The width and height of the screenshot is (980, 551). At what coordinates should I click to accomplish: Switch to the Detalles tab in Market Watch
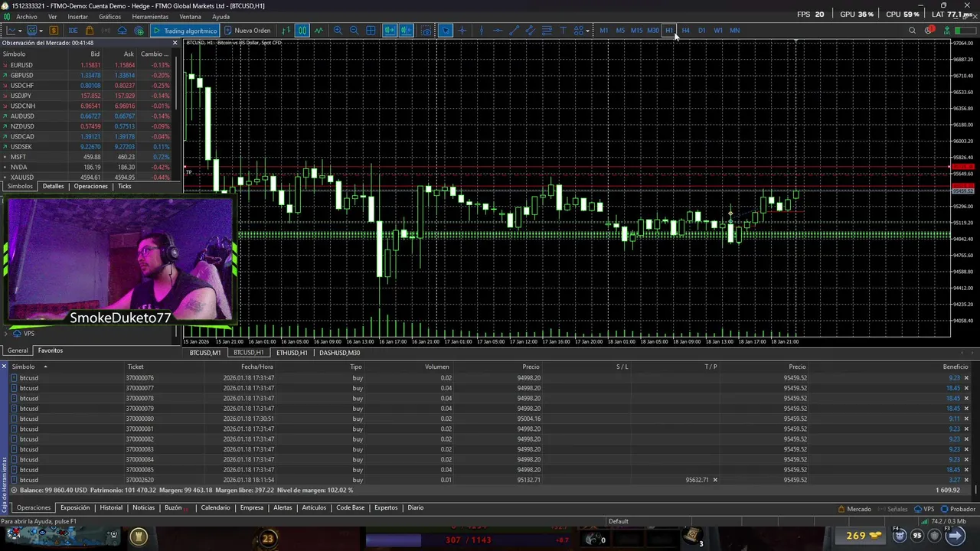53,186
